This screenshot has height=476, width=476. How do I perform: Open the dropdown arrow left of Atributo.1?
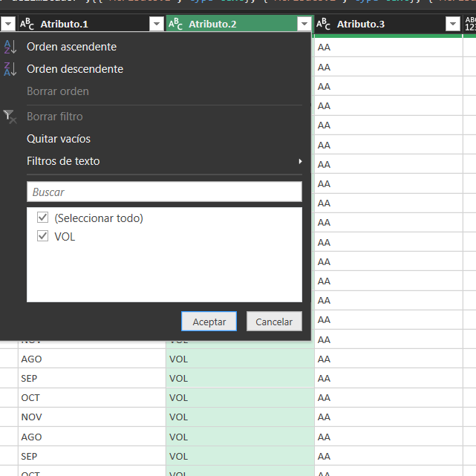tap(7, 25)
